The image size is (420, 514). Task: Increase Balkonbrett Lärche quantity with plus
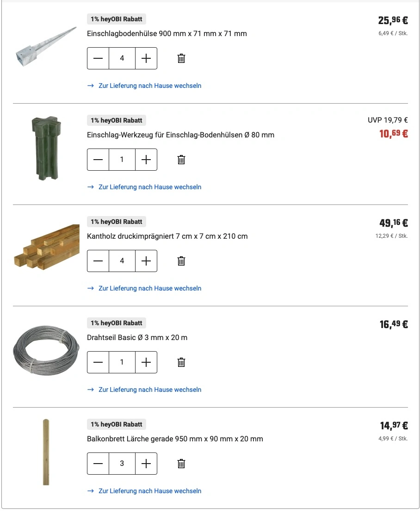pos(146,464)
